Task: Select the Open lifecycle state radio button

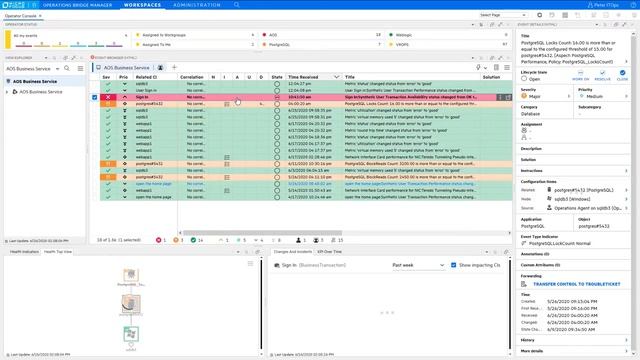Action: (x=524, y=79)
